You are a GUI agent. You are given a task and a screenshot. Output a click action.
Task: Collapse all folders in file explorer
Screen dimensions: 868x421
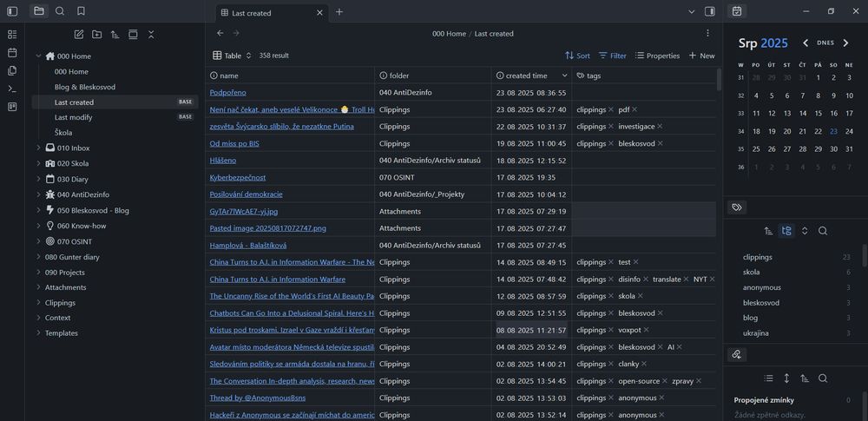click(x=151, y=35)
